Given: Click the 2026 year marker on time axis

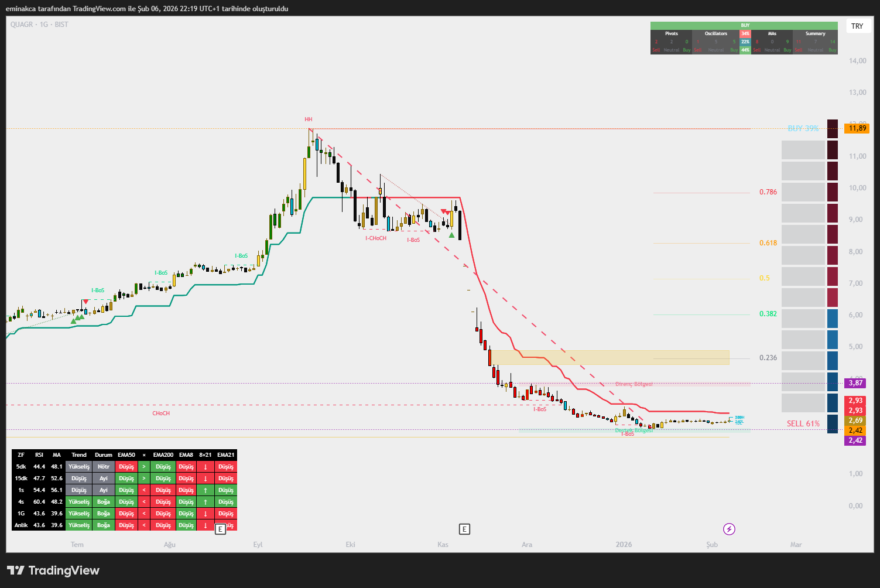Looking at the screenshot, I should [624, 545].
